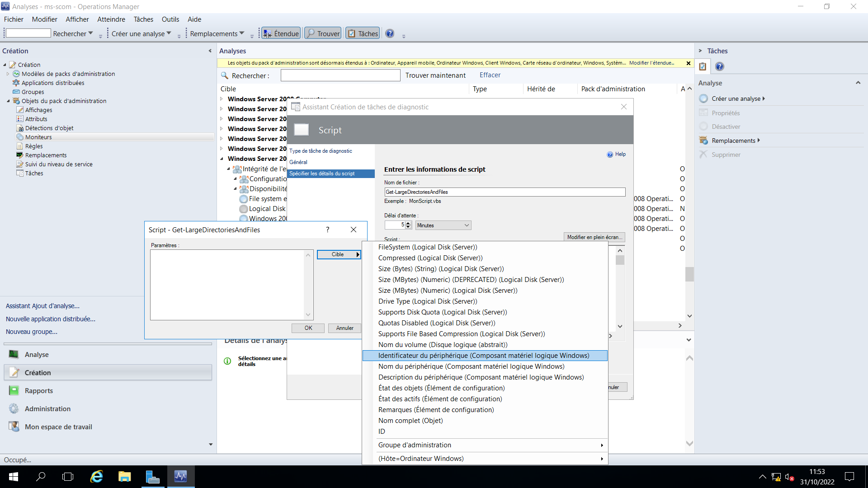
Task: Select the Analyse workspace
Action: (x=37, y=354)
